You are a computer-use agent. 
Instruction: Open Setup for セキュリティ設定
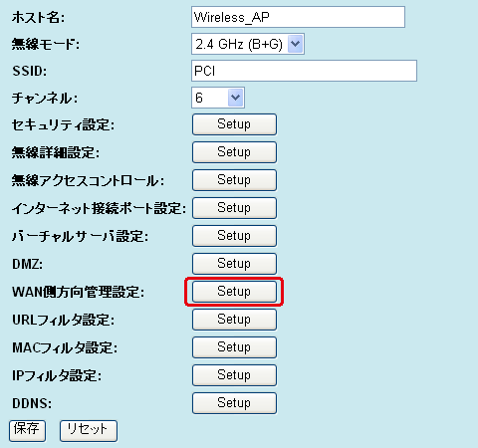coord(234,124)
